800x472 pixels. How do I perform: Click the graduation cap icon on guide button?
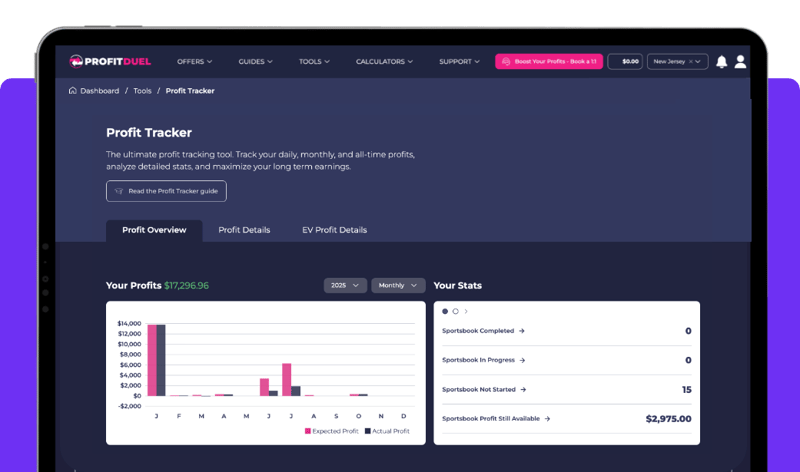tap(119, 191)
